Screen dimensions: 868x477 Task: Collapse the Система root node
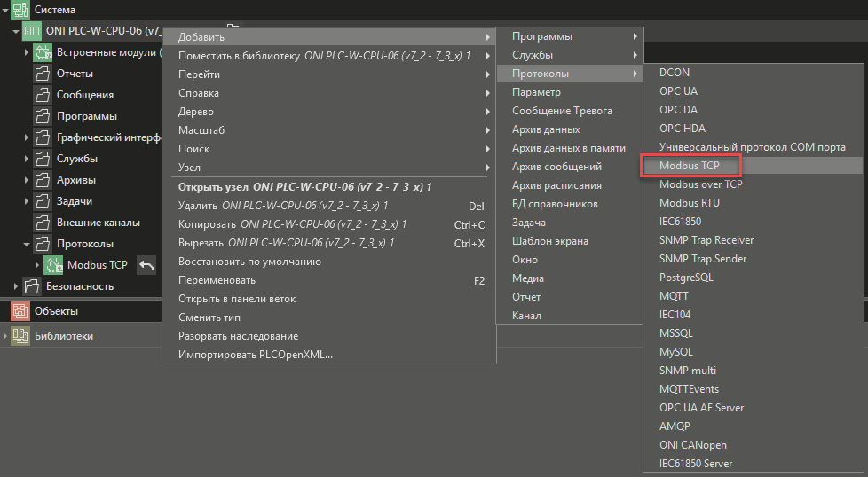(5, 10)
